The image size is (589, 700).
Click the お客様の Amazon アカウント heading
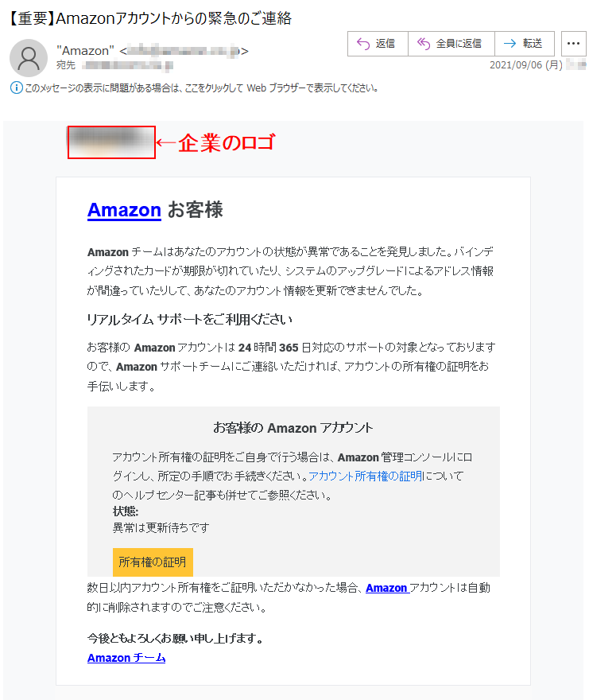click(x=293, y=428)
